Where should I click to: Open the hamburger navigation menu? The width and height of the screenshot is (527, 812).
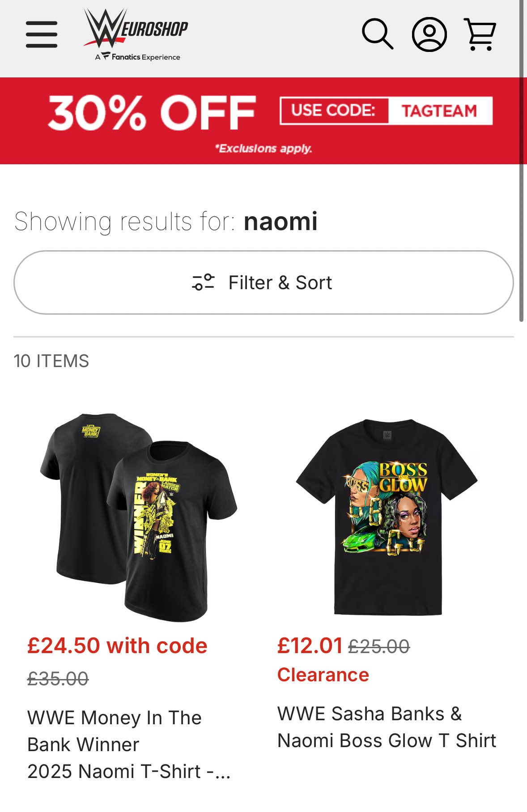42,34
